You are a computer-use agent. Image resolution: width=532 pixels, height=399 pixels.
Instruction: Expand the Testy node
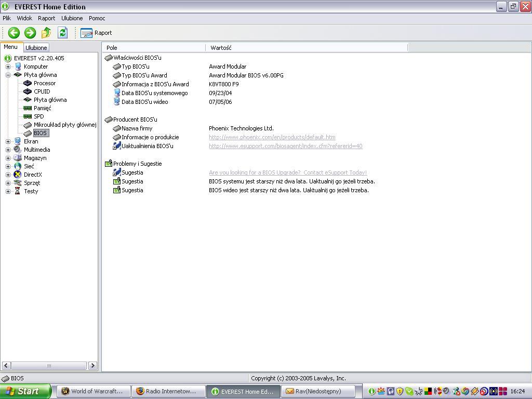(8, 191)
